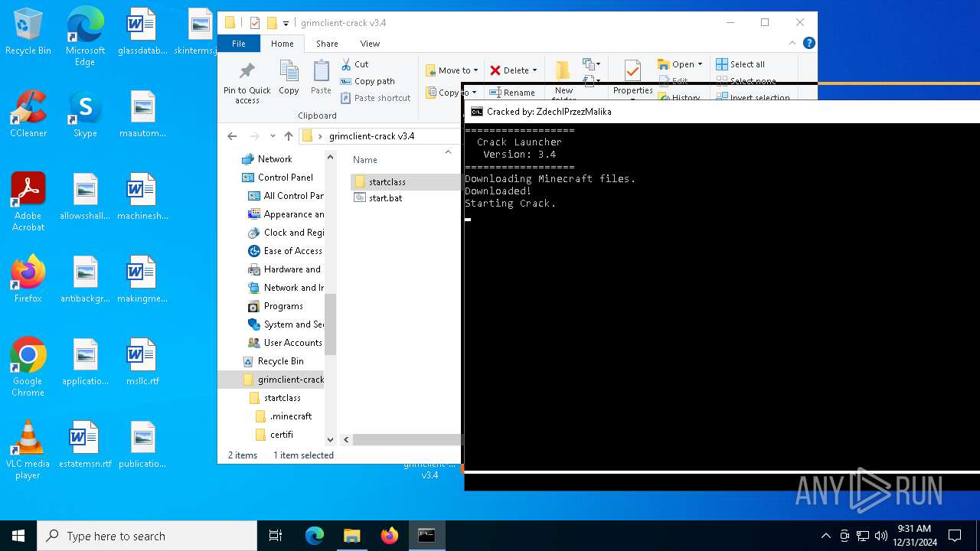The height and width of the screenshot is (551, 980).
Task: Click the Rename button
Action: [x=512, y=93]
